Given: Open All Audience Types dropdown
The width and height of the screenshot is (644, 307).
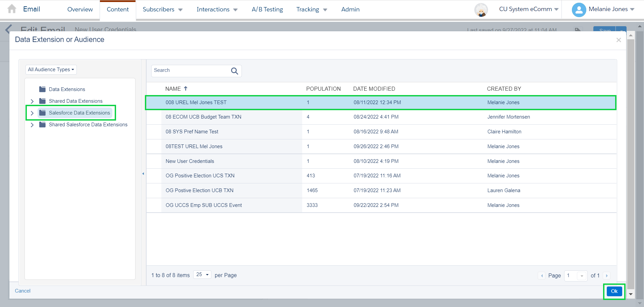Looking at the screenshot, I should click(51, 70).
